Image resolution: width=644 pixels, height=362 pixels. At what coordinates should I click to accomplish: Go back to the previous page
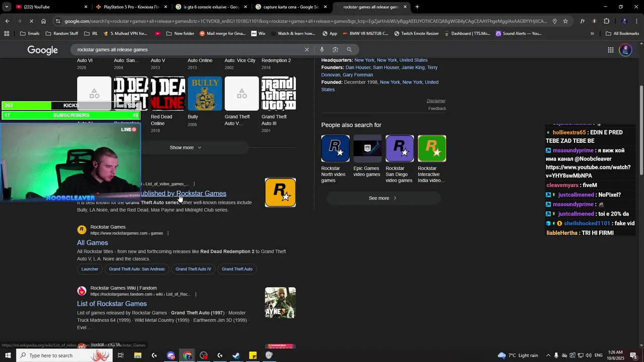pos(7,21)
